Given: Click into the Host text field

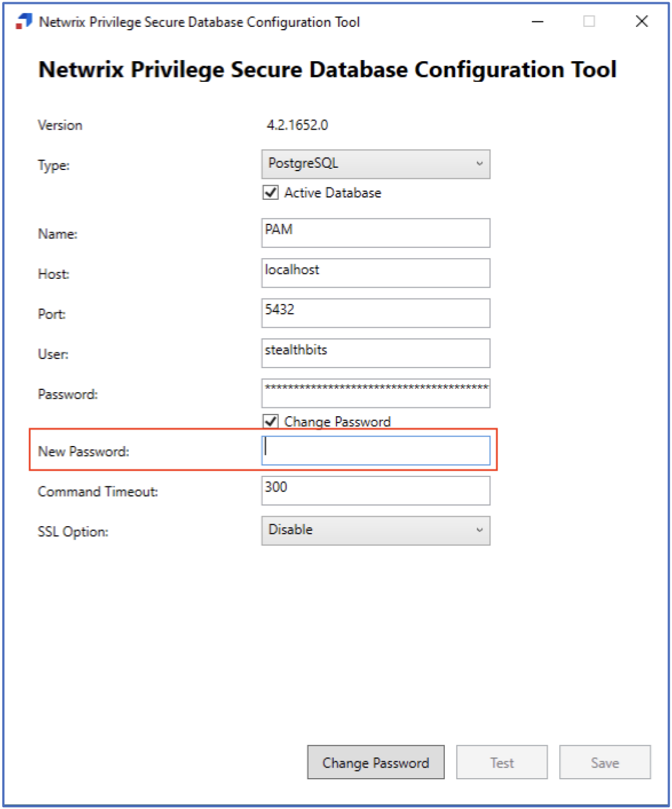Looking at the screenshot, I should coord(375,273).
